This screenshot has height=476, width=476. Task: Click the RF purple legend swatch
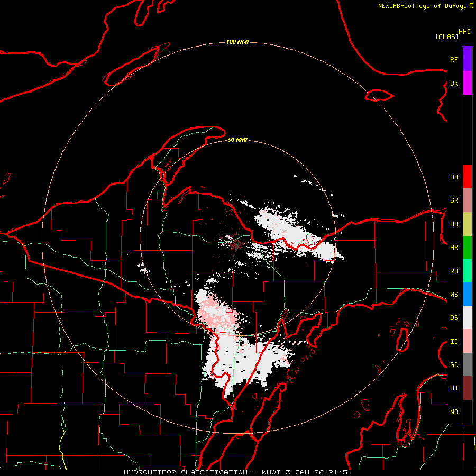(467, 59)
